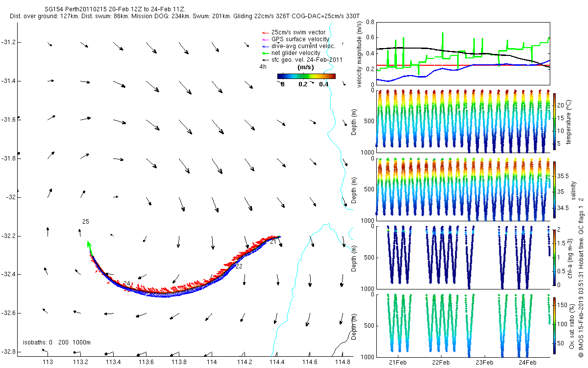
Task: Select the 'sfc geo. vel. 24-Feb-2011' legend entry
Action: [x=306, y=60]
